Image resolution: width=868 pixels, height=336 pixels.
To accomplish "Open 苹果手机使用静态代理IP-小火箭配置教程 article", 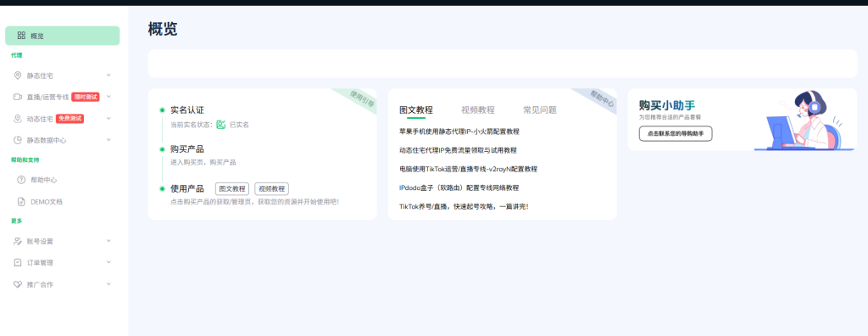I will tap(459, 132).
